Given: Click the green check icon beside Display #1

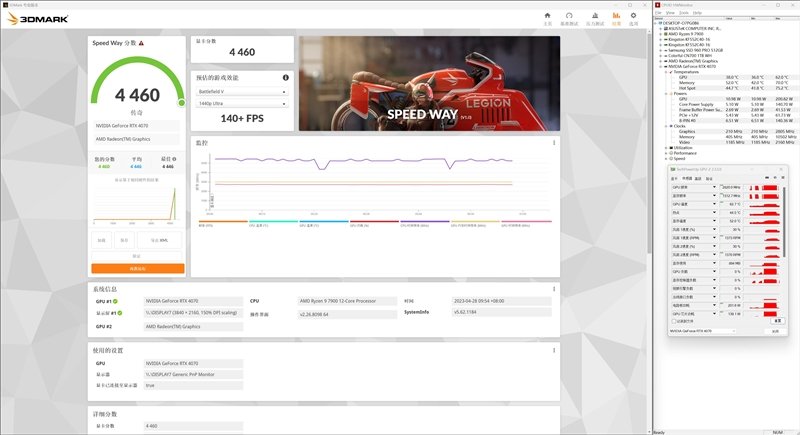Looking at the screenshot, I should click(119, 313).
